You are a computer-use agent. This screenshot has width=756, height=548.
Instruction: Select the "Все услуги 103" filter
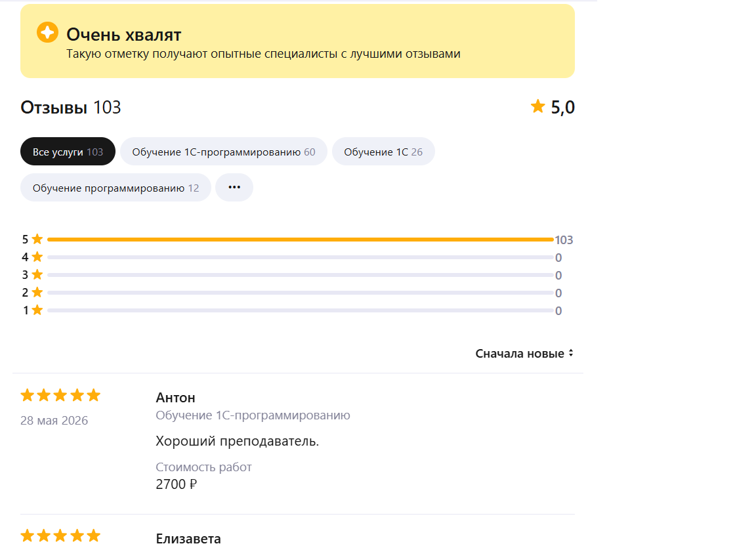[68, 152]
